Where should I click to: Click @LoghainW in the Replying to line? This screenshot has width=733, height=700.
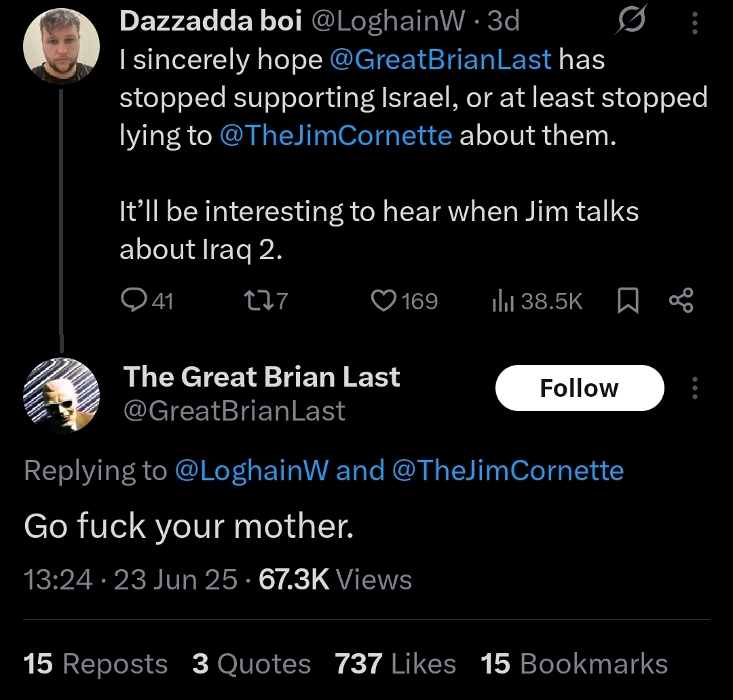[x=252, y=471]
